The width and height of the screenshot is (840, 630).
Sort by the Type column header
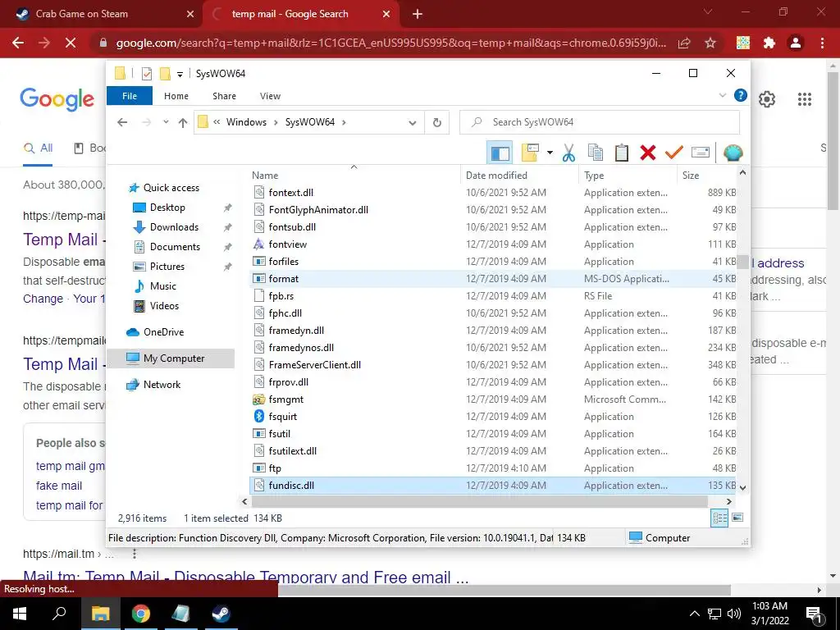point(628,176)
